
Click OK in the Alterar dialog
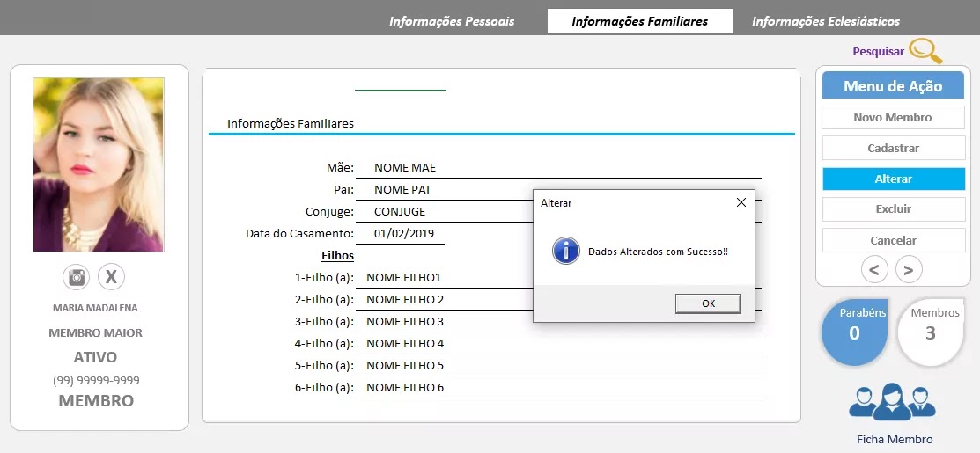point(708,303)
